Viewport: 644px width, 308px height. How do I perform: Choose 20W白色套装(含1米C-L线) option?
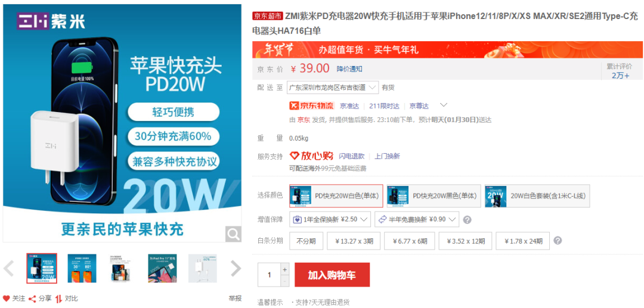(537, 196)
